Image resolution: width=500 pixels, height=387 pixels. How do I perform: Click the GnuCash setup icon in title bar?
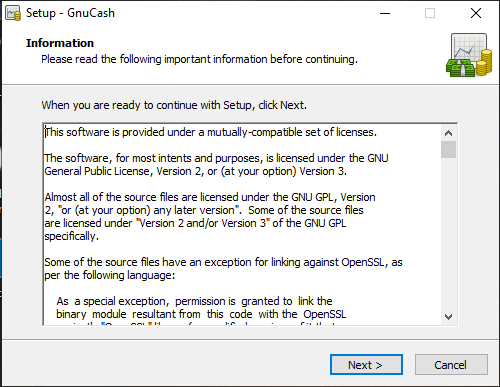click(13, 13)
